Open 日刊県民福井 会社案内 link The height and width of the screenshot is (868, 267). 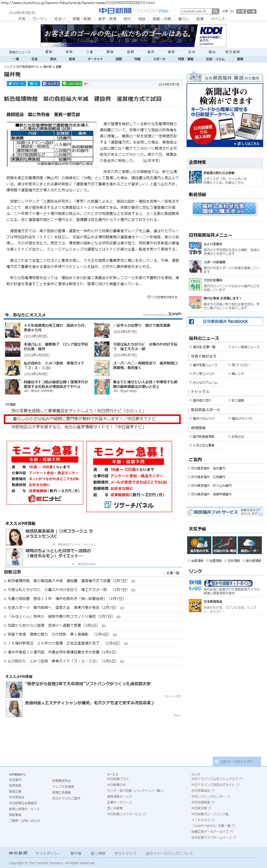[x=208, y=468]
